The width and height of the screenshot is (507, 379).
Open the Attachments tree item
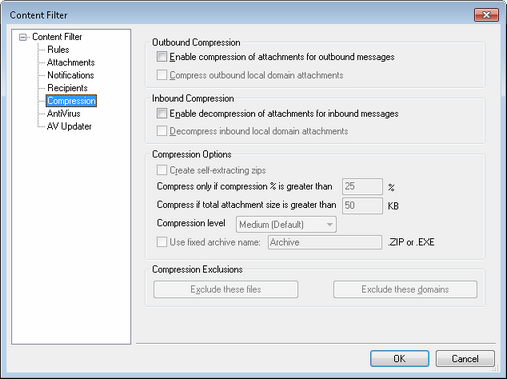pos(71,62)
